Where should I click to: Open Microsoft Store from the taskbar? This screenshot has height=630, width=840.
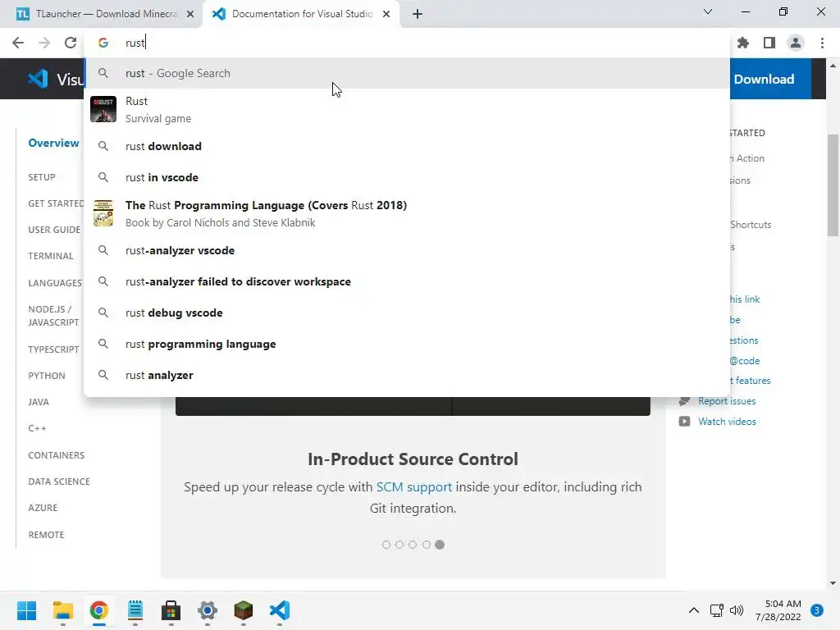coord(171,610)
